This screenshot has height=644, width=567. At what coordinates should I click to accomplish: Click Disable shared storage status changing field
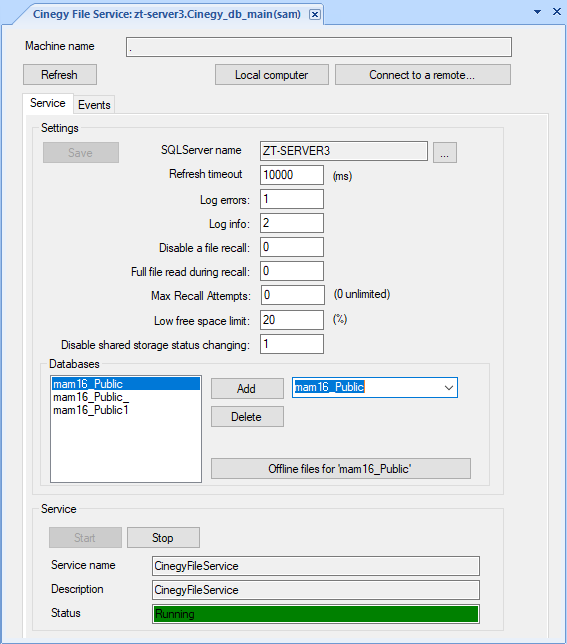pyautogui.click(x=292, y=344)
